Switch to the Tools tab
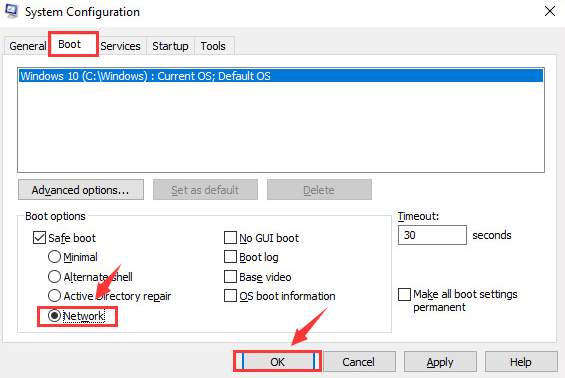Screen dimensions: 565x378 click(213, 46)
